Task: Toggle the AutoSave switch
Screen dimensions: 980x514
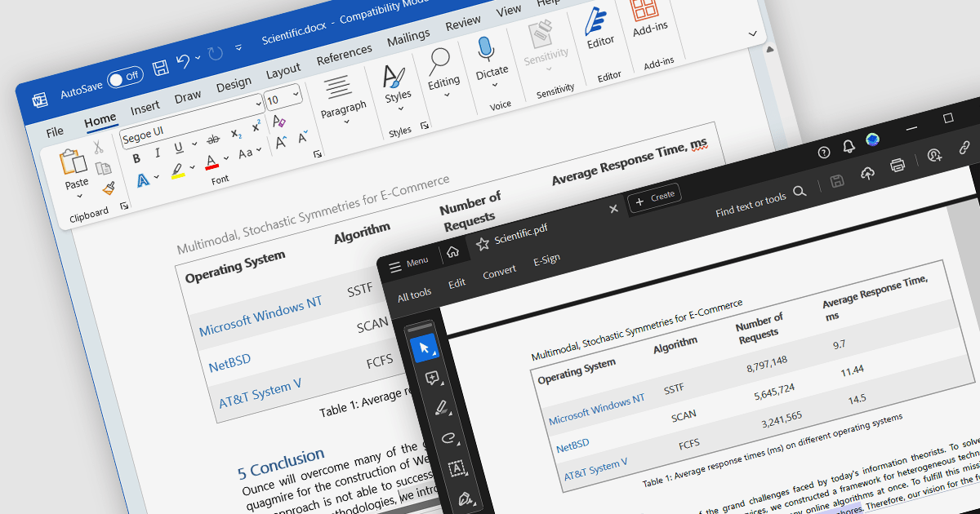Action: tap(125, 78)
